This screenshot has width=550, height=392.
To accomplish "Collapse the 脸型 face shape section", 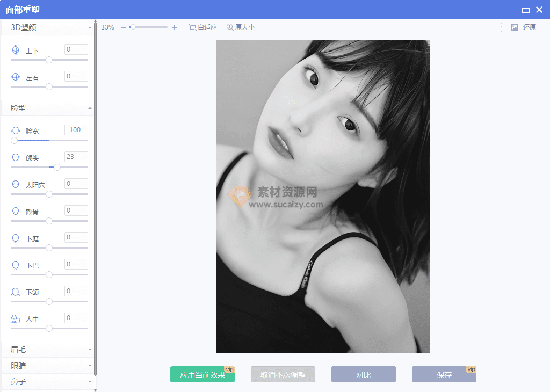I will (x=90, y=107).
